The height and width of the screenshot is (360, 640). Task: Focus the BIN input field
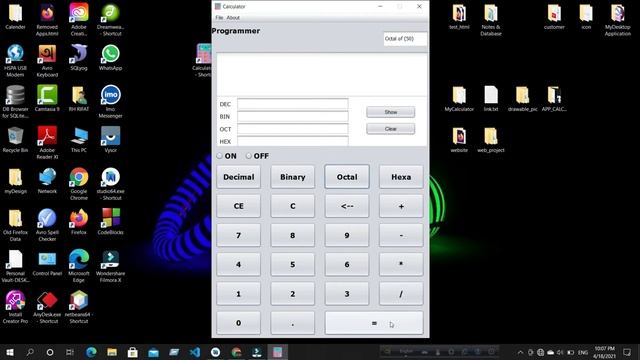pyautogui.click(x=293, y=116)
